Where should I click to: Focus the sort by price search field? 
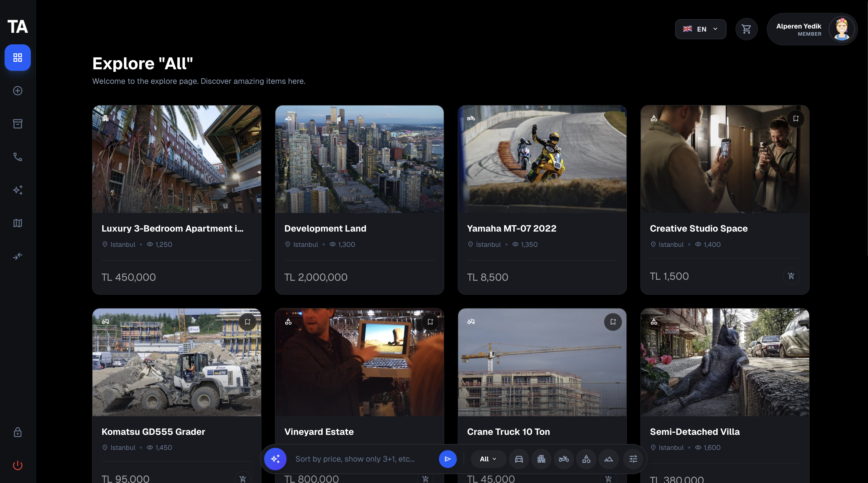(361, 459)
